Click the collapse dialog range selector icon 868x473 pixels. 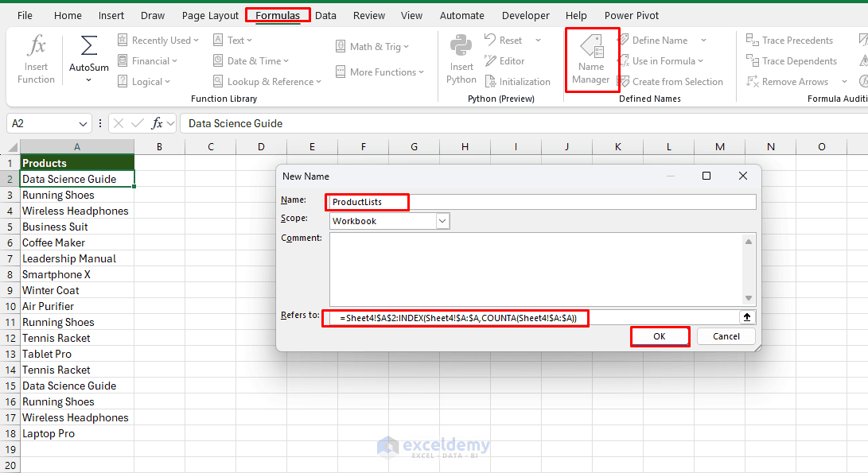click(747, 317)
